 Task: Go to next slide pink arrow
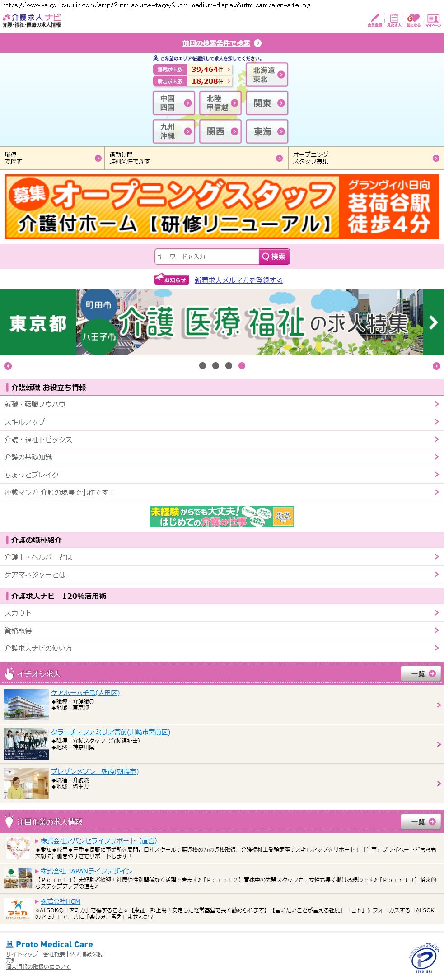point(436,366)
